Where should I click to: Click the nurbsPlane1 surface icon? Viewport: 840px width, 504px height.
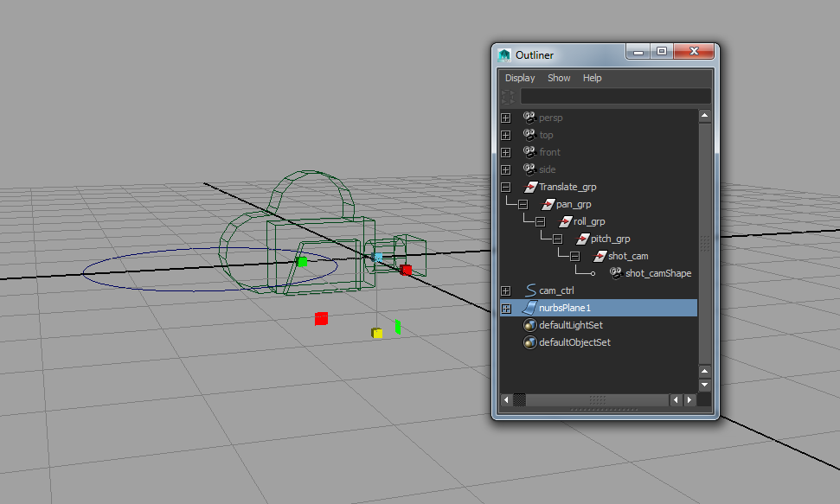click(x=528, y=307)
